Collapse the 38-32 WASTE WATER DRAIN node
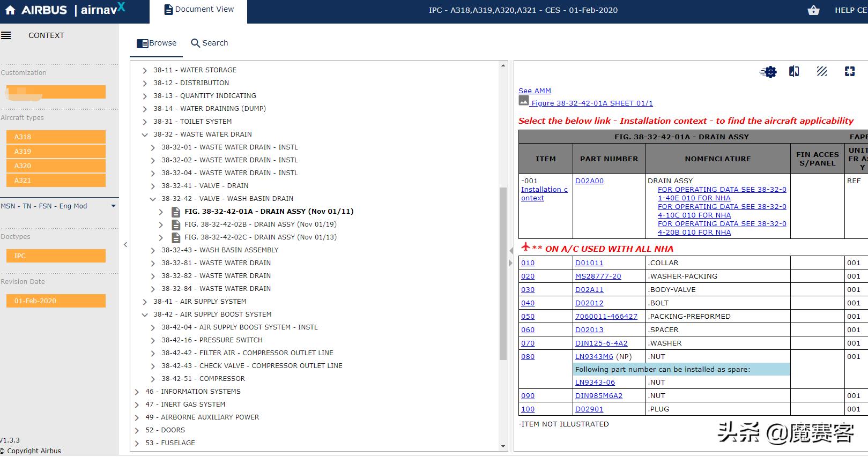Image resolution: width=868 pixels, height=457 pixels. (145, 134)
